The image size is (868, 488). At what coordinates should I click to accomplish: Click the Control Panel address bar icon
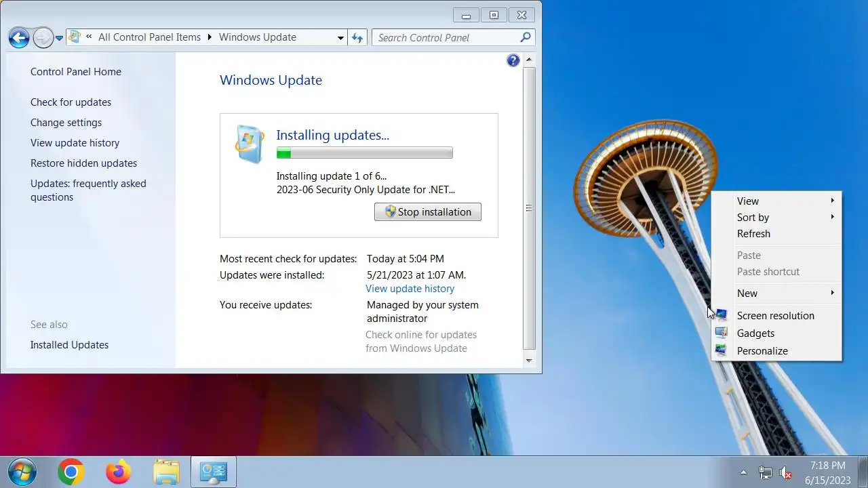(75, 37)
